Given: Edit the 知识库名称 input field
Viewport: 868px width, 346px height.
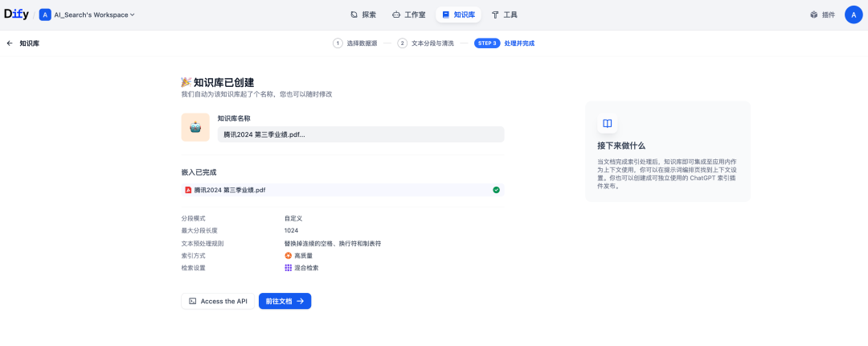Looking at the screenshot, I should [x=361, y=134].
